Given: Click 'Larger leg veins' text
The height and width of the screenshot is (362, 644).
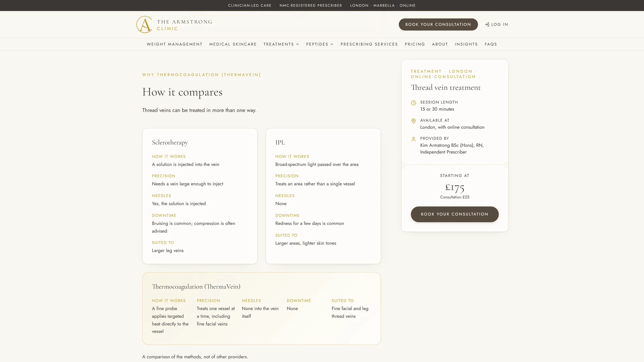Looking at the screenshot, I should point(168,251).
